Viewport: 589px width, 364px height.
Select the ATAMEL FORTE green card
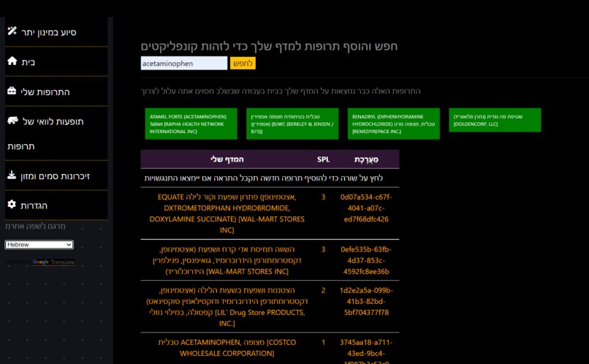coord(191,124)
